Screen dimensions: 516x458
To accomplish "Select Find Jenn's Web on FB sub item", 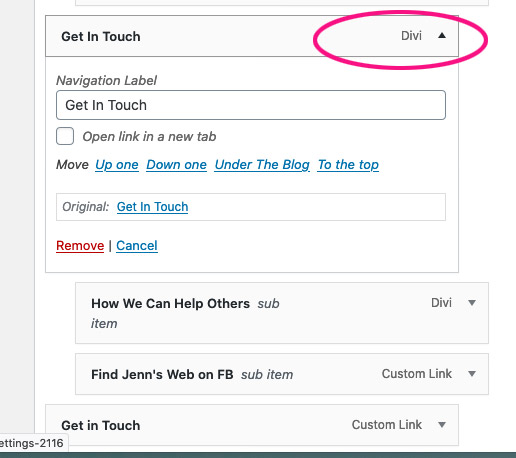I will 282,374.
